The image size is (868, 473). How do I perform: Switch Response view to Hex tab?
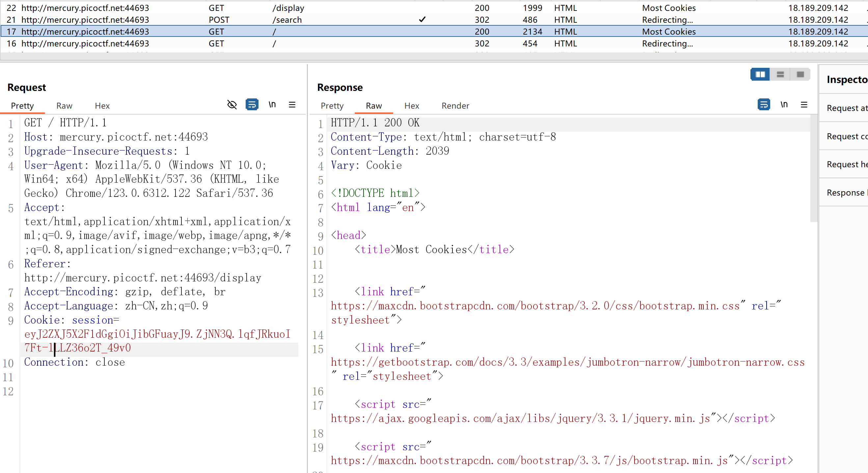411,106
